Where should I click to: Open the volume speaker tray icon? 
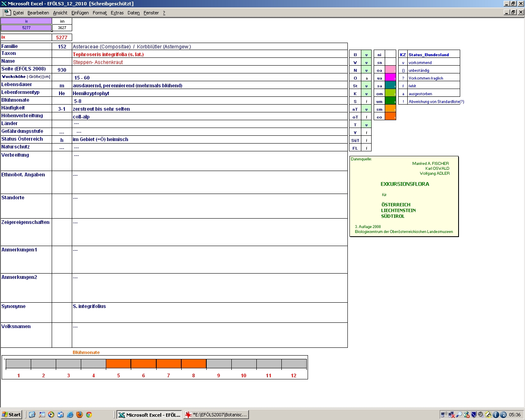481,415
